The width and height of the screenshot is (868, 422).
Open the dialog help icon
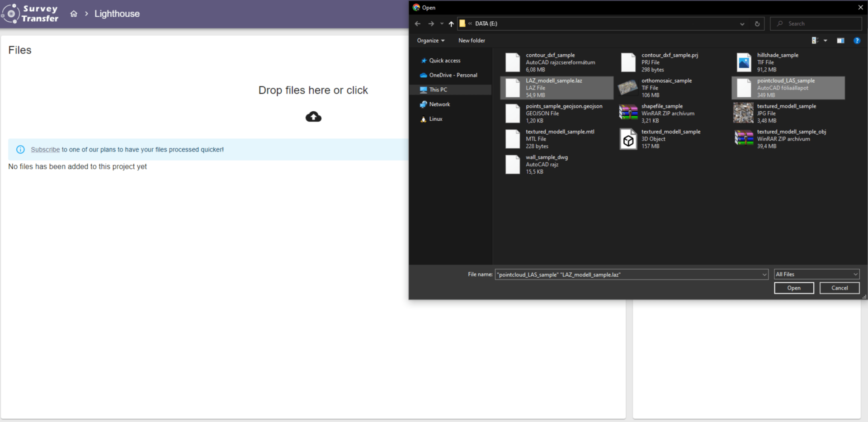[x=857, y=41]
